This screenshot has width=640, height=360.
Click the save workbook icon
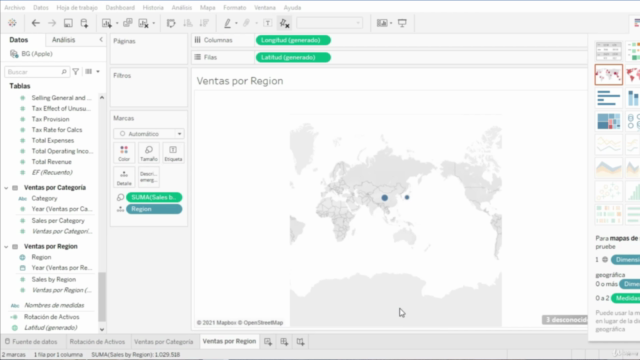(x=68, y=23)
